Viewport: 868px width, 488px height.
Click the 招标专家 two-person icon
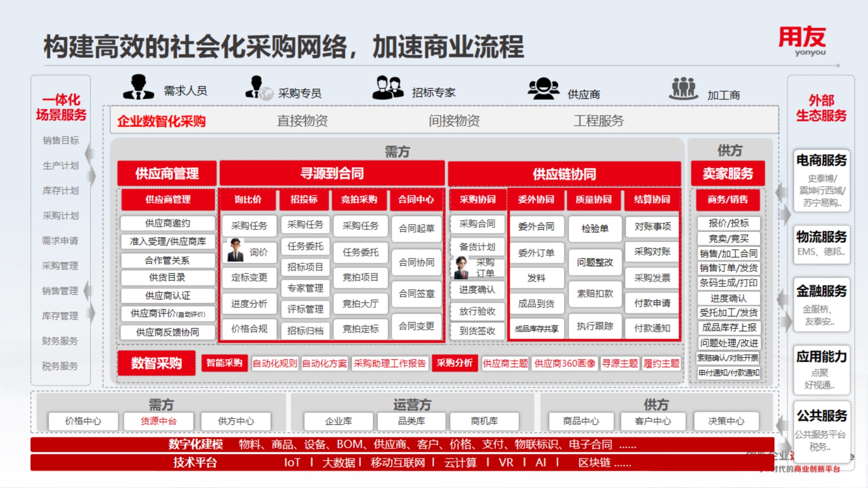pyautogui.click(x=388, y=87)
